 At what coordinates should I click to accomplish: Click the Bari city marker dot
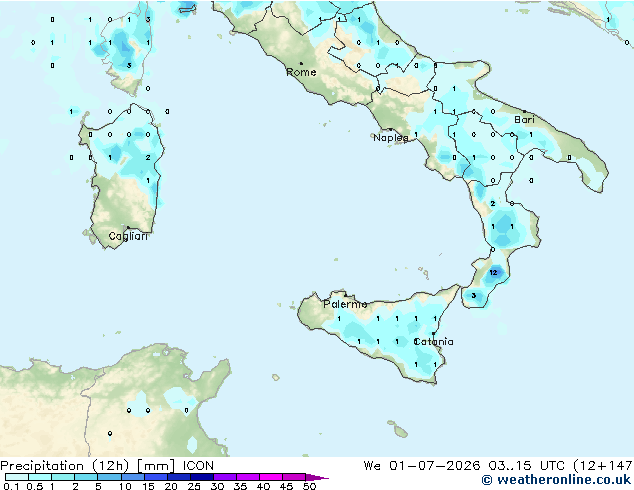coord(524,111)
